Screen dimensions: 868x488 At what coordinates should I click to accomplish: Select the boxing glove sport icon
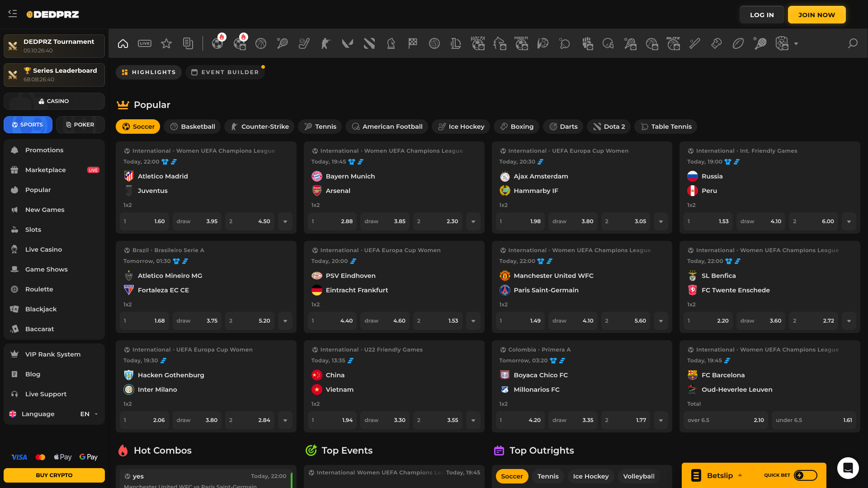716,43
